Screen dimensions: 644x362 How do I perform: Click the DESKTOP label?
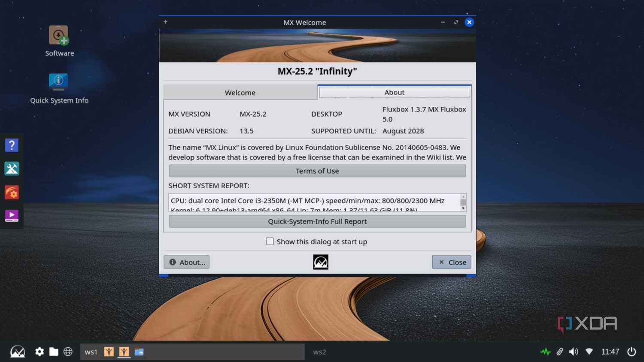327,114
